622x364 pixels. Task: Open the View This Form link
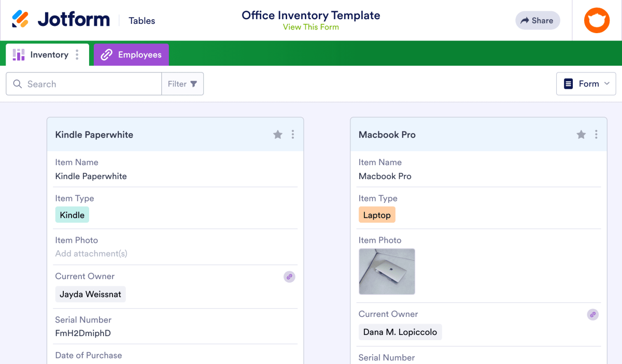tap(310, 27)
